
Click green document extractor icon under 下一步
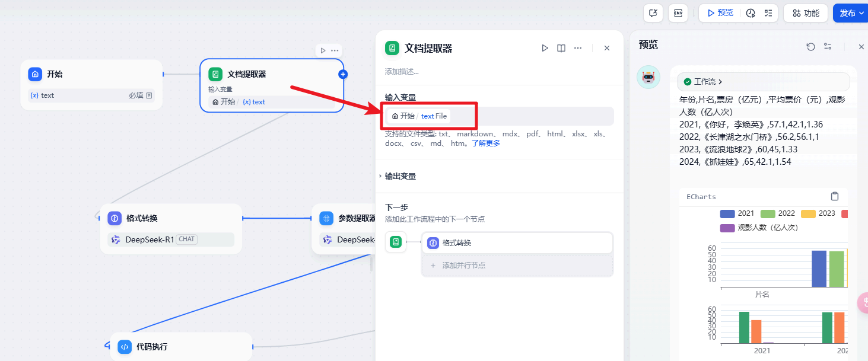click(396, 242)
